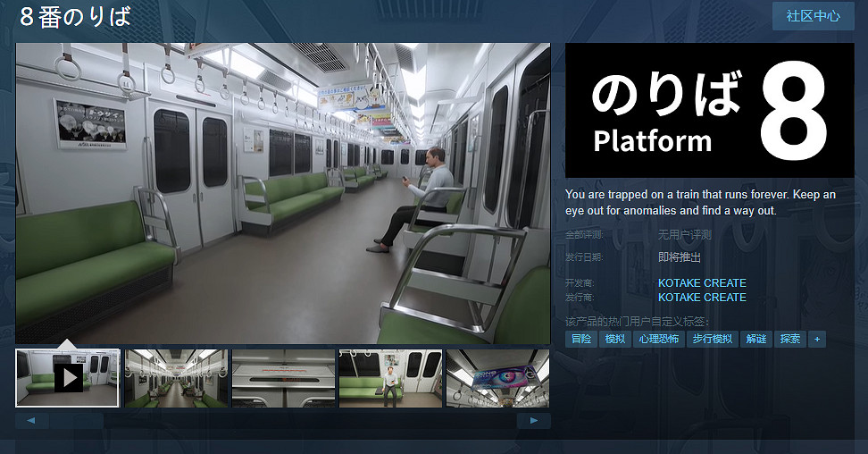Viewport: 868px width, 454px height.
Task: Select the thumbnail with the standing man
Action: [x=390, y=377]
